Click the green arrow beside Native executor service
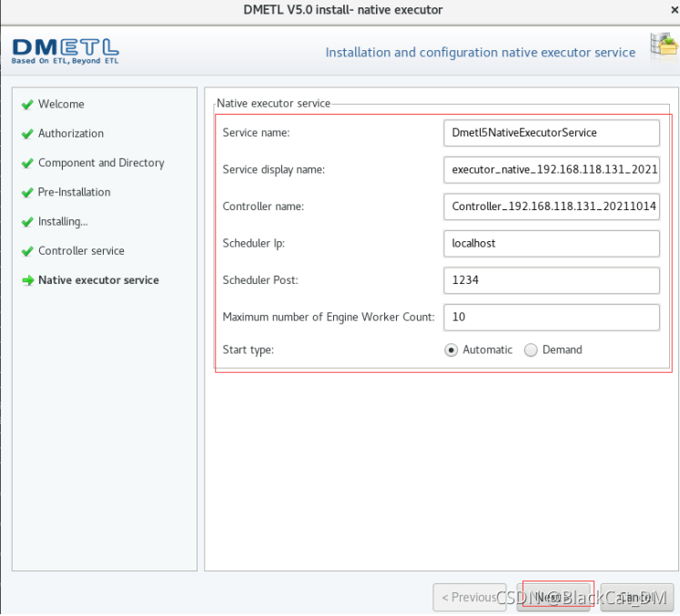This screenshot has height=616, width=680. tap(28, 280)
